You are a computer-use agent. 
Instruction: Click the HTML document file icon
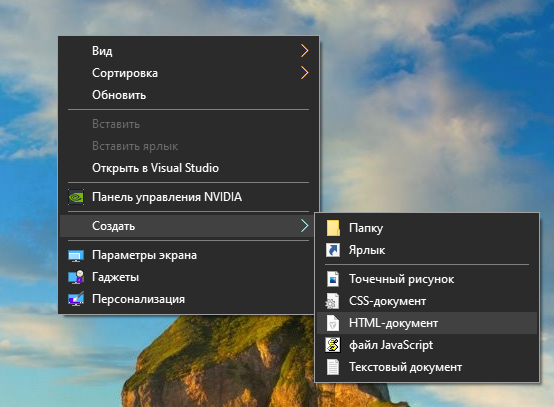point(333,323)
